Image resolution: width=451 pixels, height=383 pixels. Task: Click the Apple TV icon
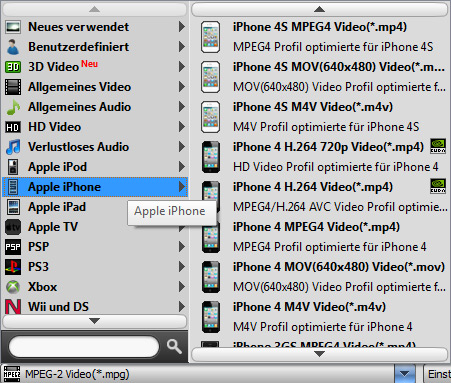click(13, 227)
